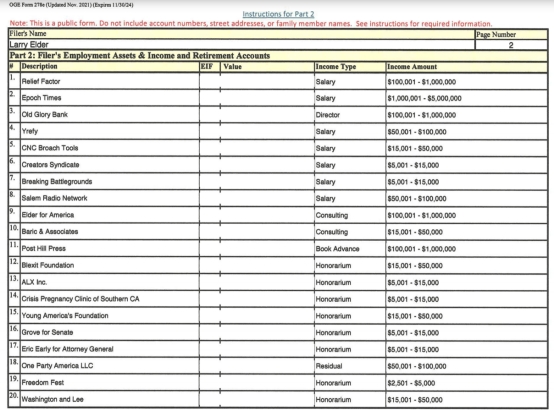Click the $1,000,001 - $5,000,000 amount cell
Viewport: 554px width, 410px height.
pos(467,98)
